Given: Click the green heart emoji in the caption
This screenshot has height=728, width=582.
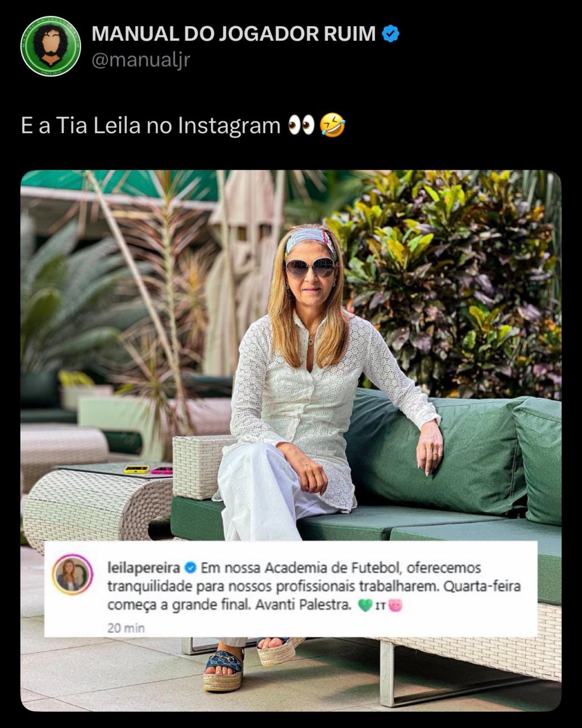Looking at the screenshot, I should pos(365,606).
